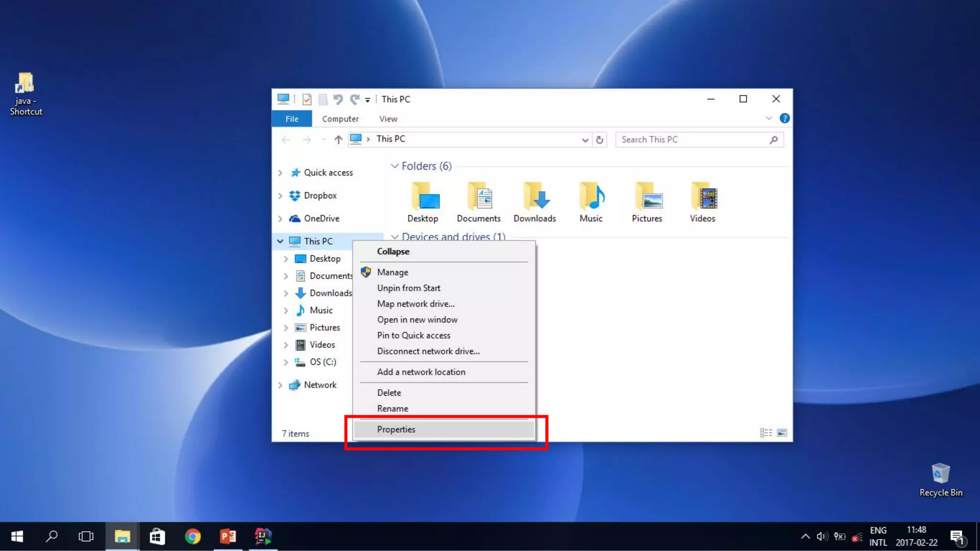This screenshot has height=551, width=980.
Task: Click the blue help question mark icon
Action: pyautogui.click(x=784, y=118)
